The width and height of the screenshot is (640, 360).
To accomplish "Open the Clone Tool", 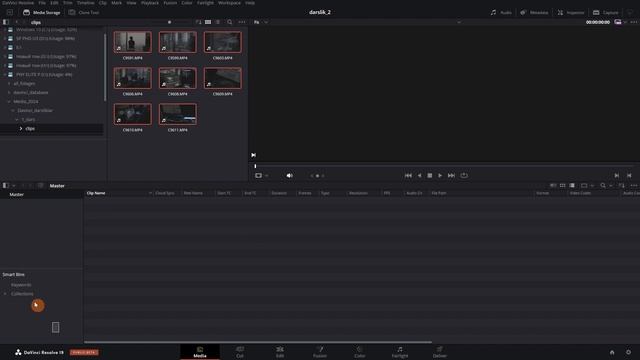I will (84, 13).
